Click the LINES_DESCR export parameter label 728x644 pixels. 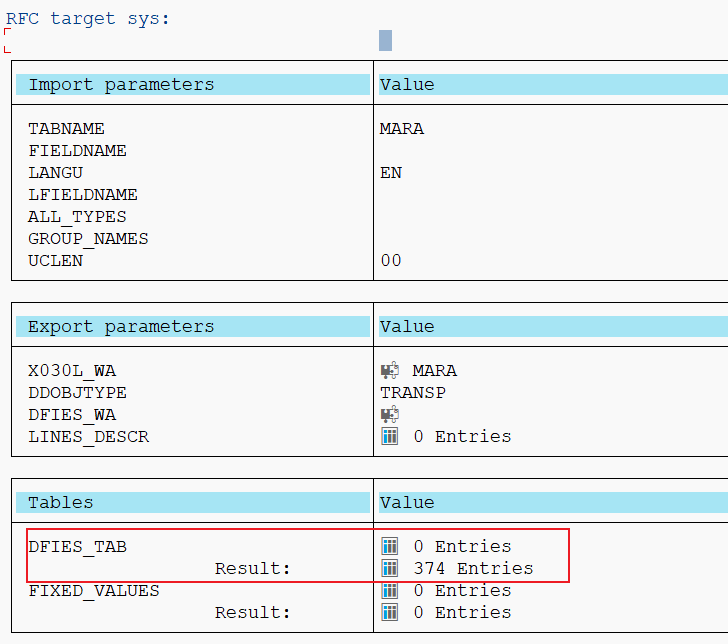click(x=88, y=436)
